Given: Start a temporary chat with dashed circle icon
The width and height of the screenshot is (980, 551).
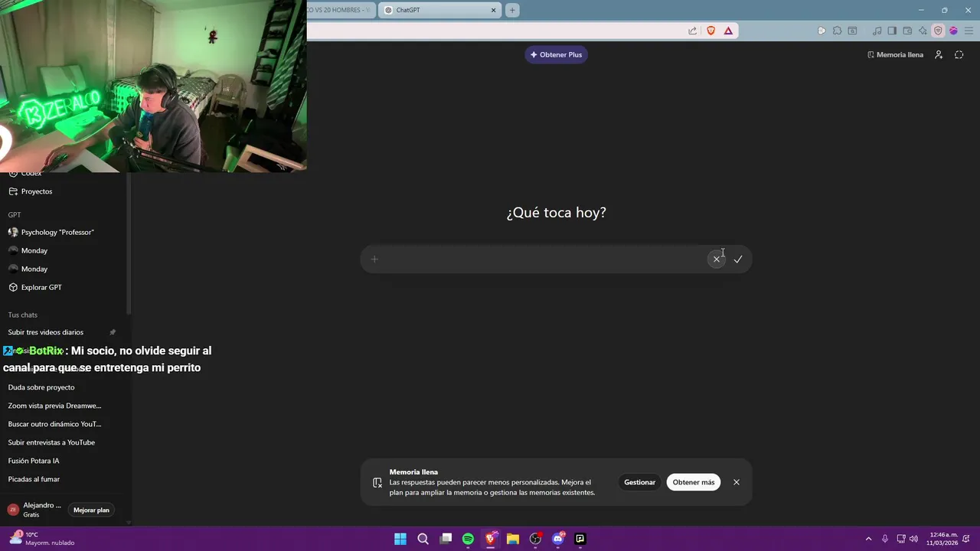Looking at the screenshot, I should coord(959,55).
